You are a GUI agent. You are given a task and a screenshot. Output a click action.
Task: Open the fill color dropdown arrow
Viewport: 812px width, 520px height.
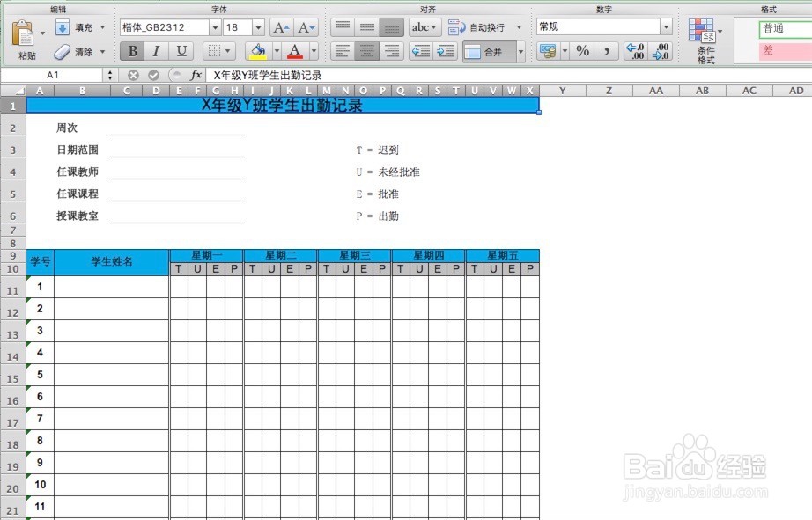[277, 51]
